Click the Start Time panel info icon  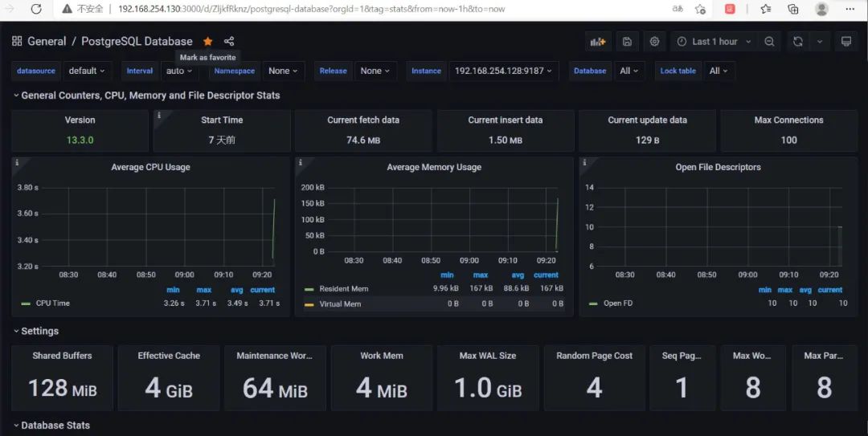coord(159,115)
